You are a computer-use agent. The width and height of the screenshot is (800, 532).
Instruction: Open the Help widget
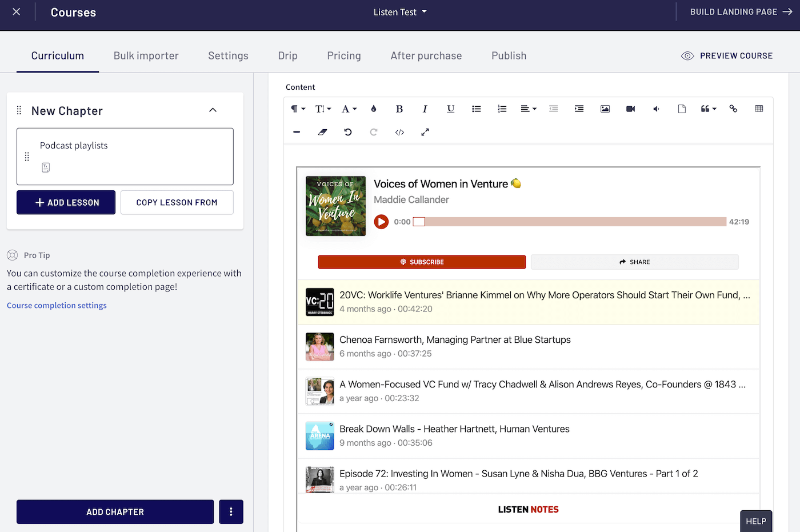(756, 521)
